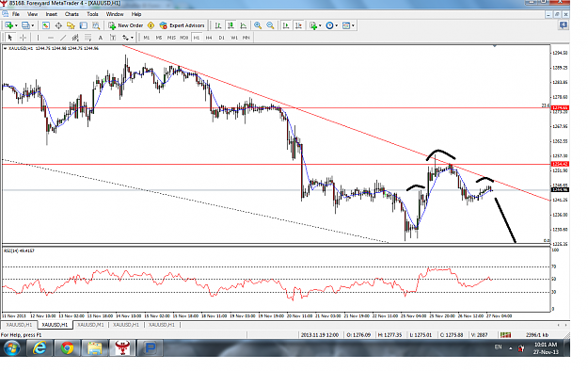Open the Tools menu

(92, 14)
